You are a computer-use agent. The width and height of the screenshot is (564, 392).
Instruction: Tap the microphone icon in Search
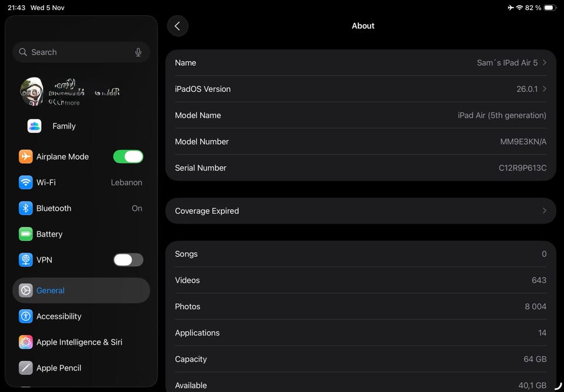tap(138, 52)
